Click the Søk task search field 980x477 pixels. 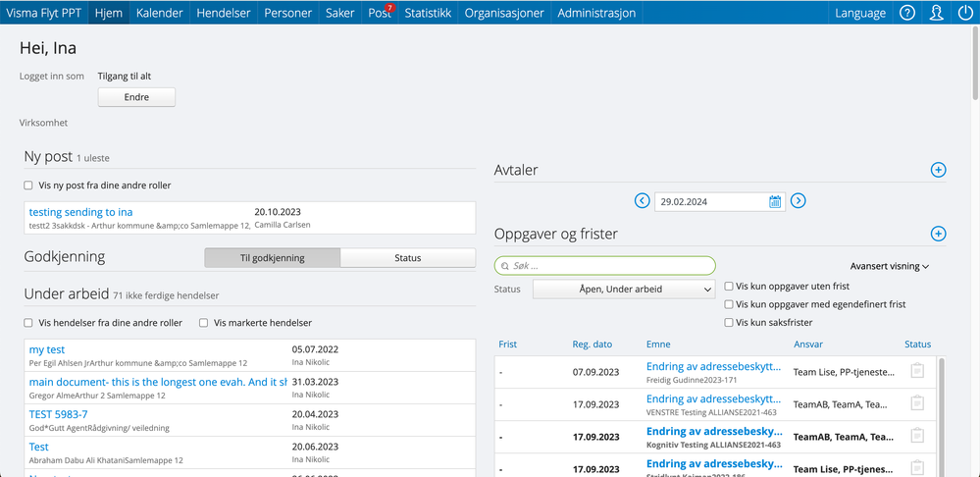605,266
